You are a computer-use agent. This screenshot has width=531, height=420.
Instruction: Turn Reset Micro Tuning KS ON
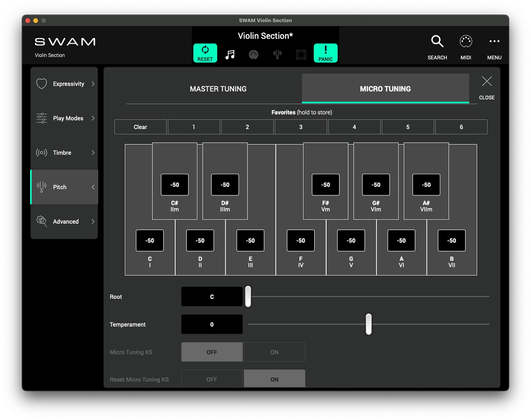(x=274, y=379)
